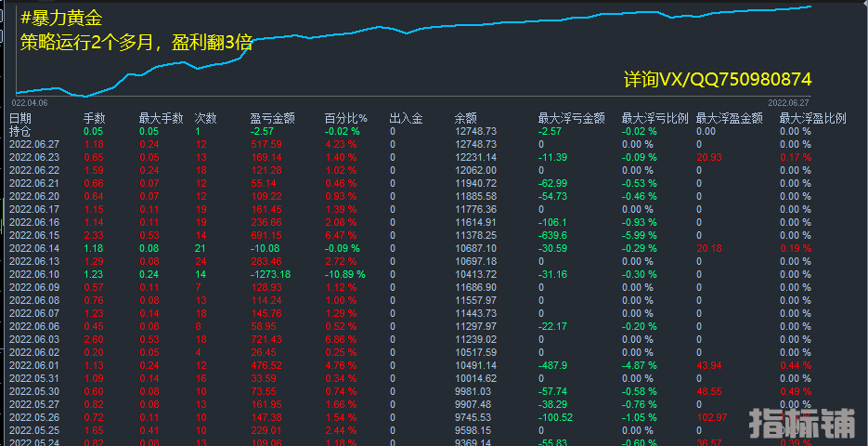
Task: Select the 691.15 profit amount cell
Action: point(266,235)
